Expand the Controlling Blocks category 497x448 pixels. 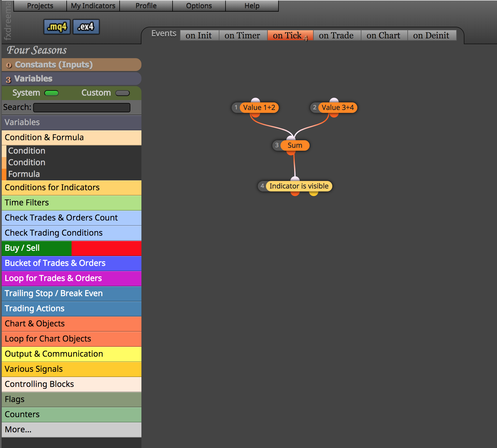pyautogui.click(x=72, y=384)
